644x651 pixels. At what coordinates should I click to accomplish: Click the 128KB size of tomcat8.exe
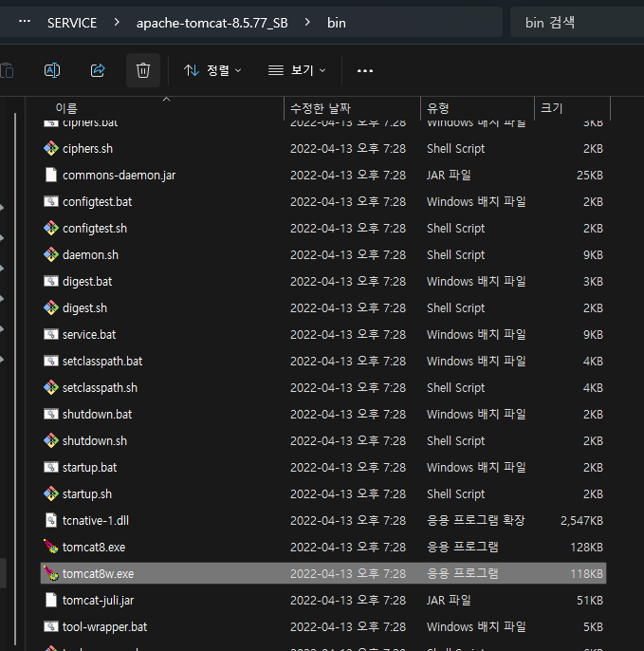[x=586, y=548]
